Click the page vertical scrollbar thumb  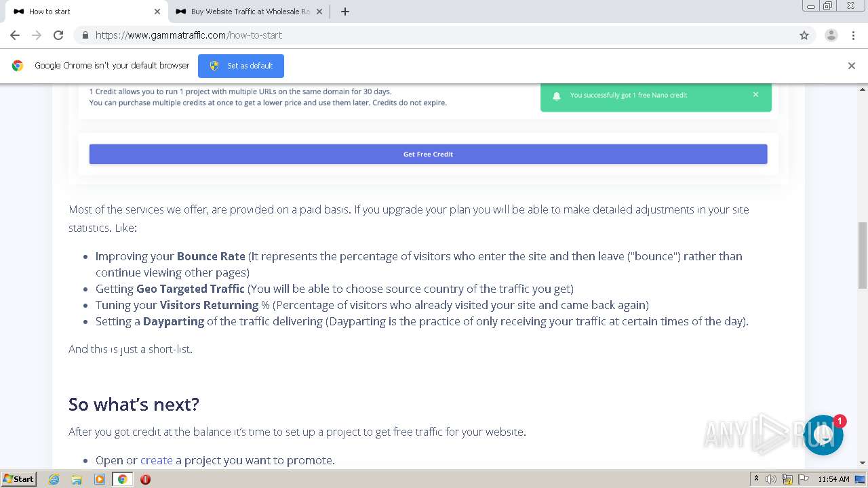point(863,255)
